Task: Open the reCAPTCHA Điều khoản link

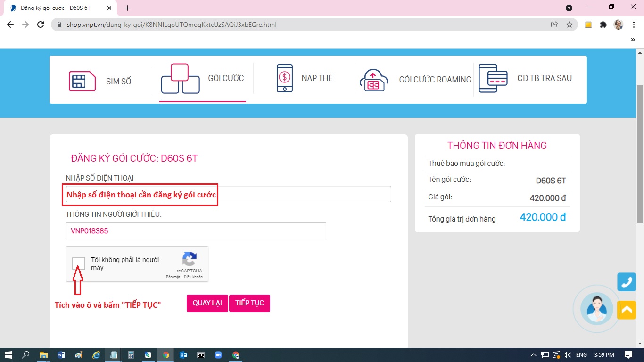Action: click(x=193, y=277)
